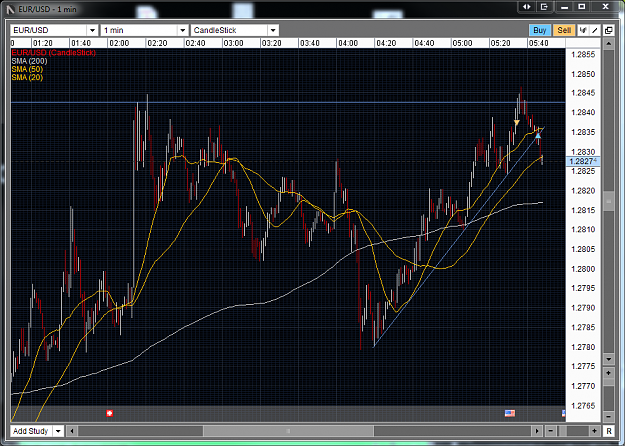The height and width of the screenshot is (446, 625).
Task: Click the R reset chart button
Action: pos(609,431)
